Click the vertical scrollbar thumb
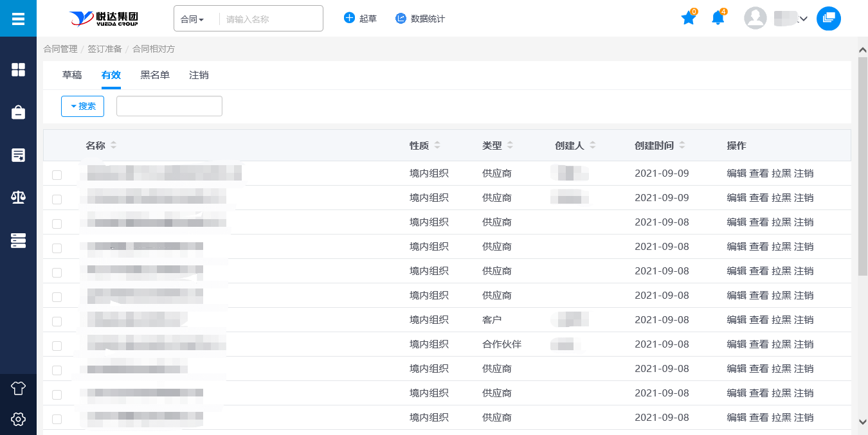Screen dimensions: 868x435 point(862,167)
